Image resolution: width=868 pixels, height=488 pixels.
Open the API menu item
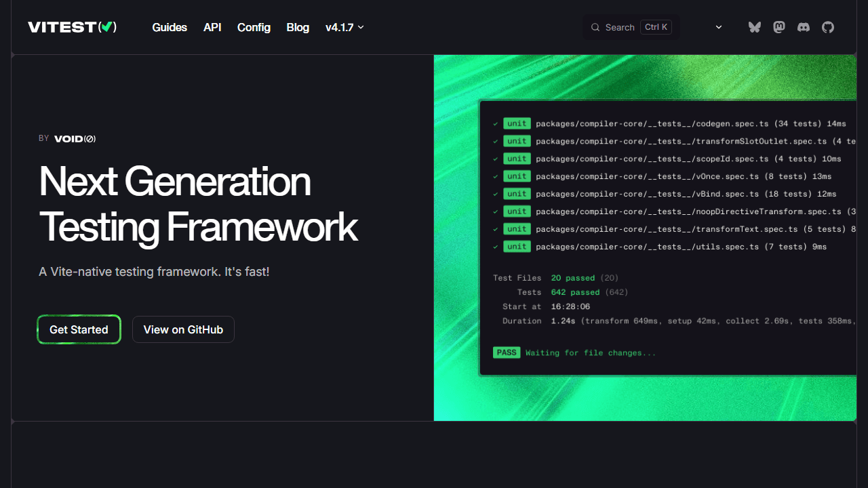212,27
